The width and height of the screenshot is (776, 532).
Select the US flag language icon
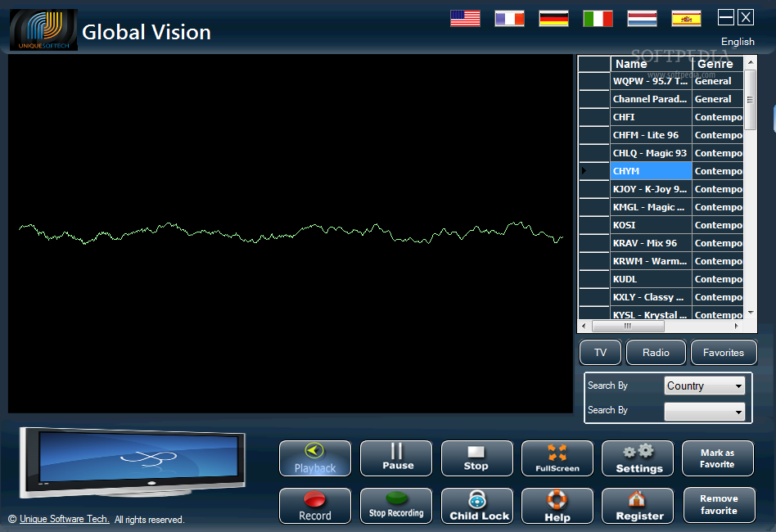pos(465,18)
